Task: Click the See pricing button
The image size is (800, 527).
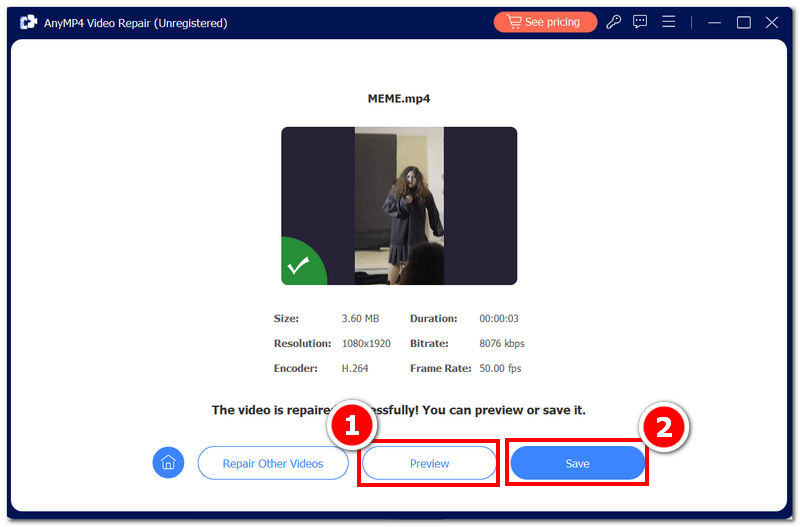Action: [545, 22]
